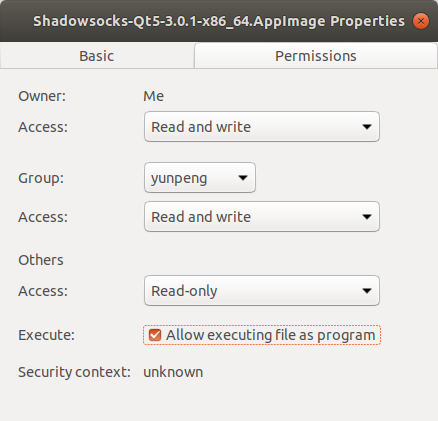Click the 'Others' section heading
This screenshot has width=438, height=421.
click(x=41, y=260)
